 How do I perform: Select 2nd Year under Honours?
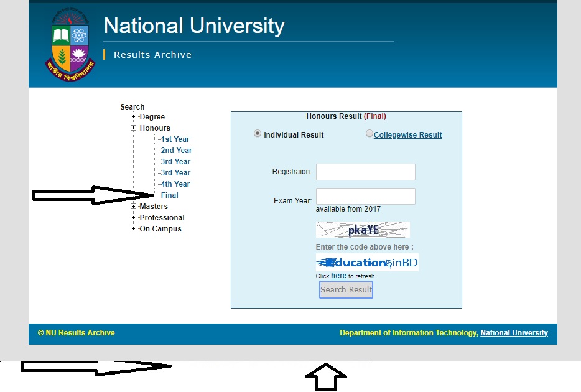pos(175,150)
